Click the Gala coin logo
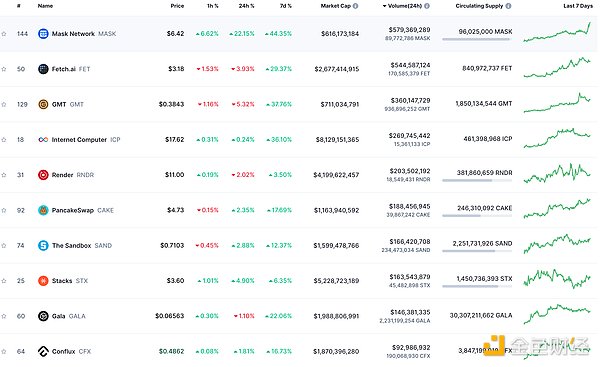 (x=43, y=316)
